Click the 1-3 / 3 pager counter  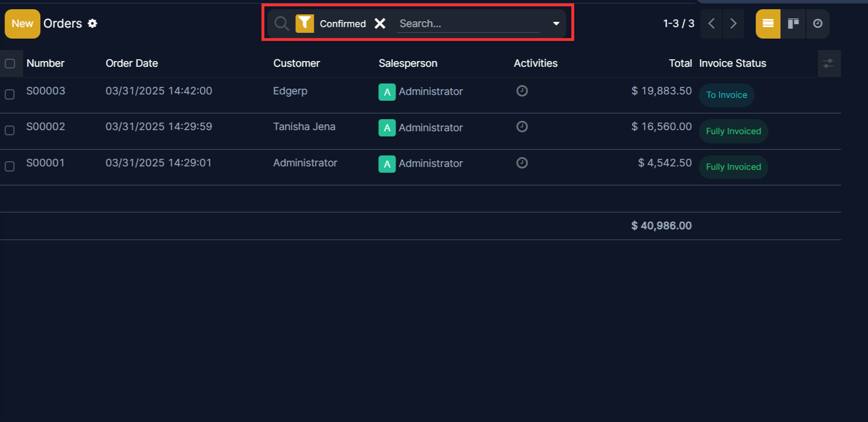(679, 24)
